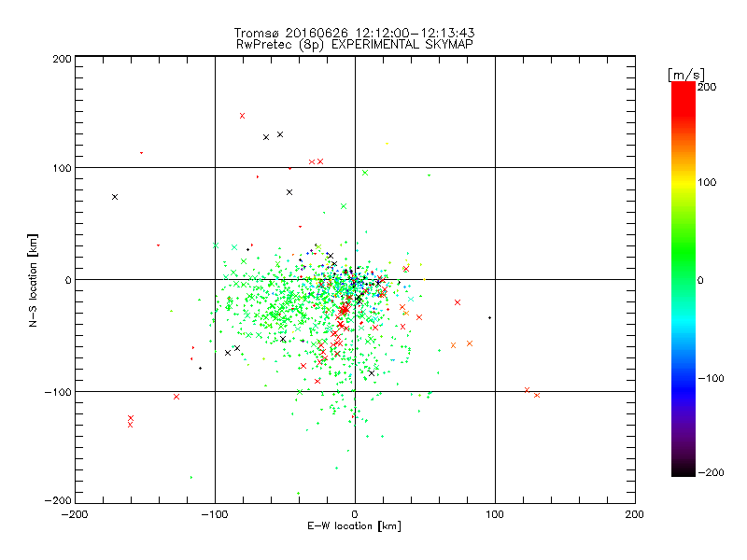Click the red X marker near E-W 73, N-S -20
This screenshot has height=560, width=747.
pyautogui.click(x=458, y=302)
